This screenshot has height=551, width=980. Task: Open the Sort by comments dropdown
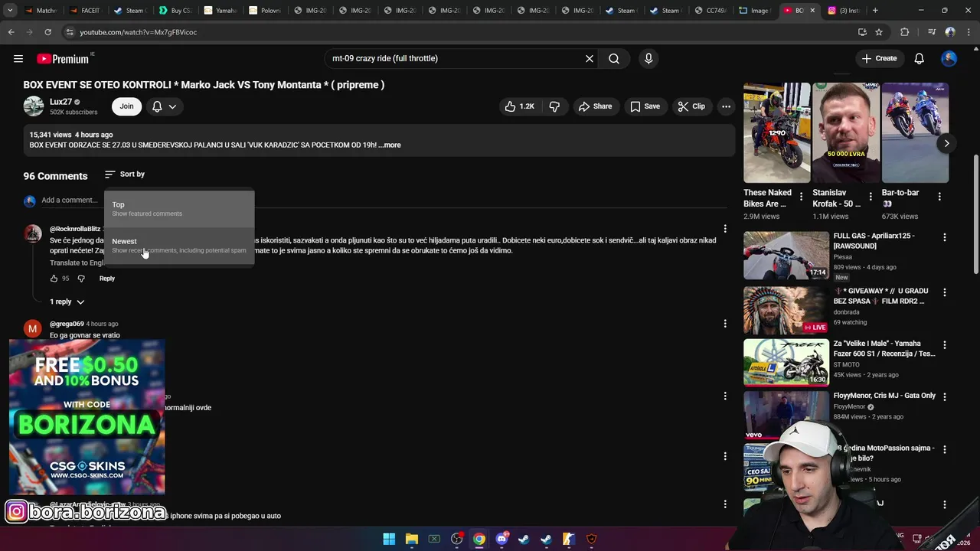pos(125,174)
